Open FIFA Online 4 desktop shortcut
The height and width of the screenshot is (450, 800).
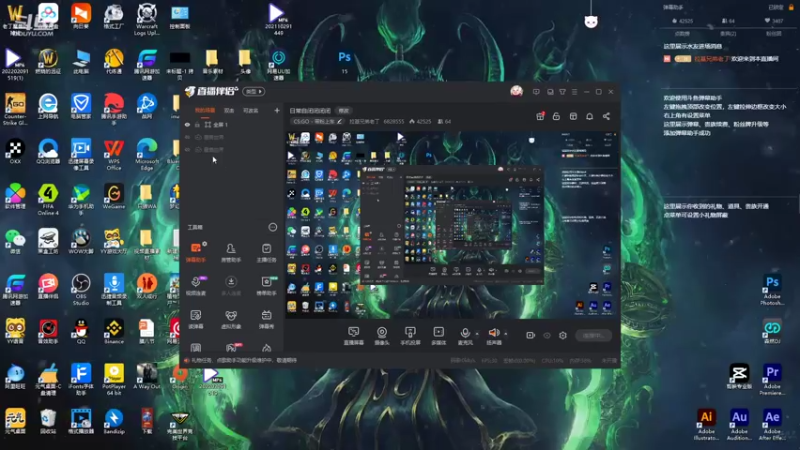[x=48, y=199]
